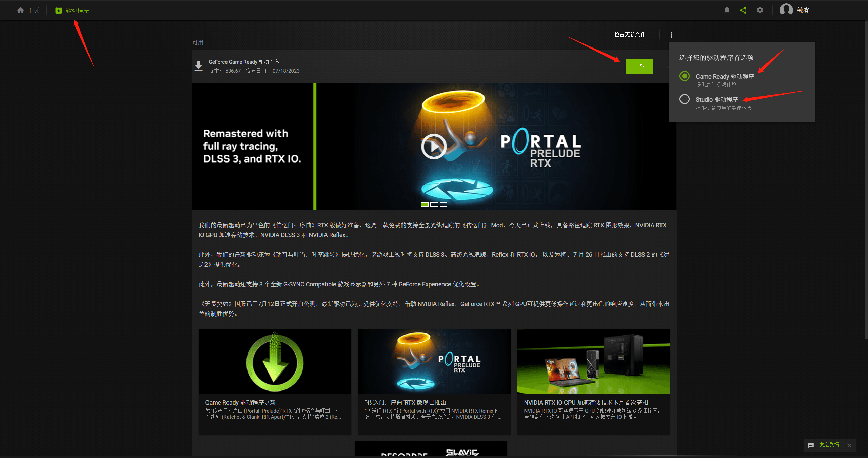Click 提供创意应用的最佳体验 description text

point(724,108)
